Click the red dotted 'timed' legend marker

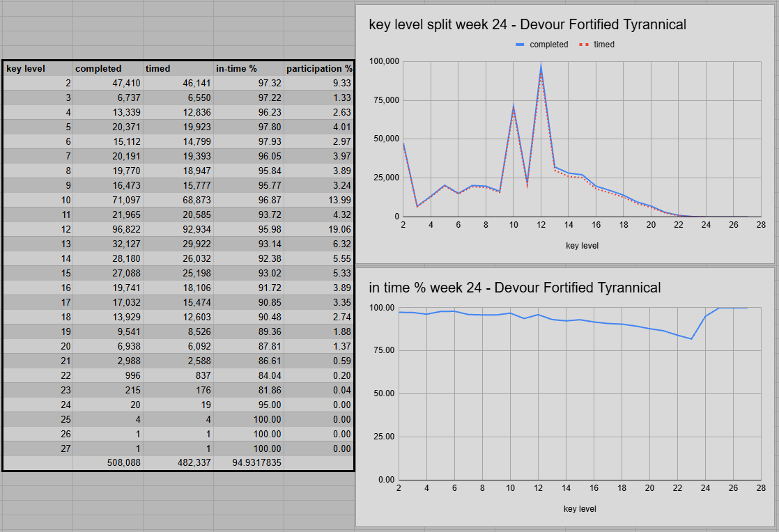tap(583, 45)
